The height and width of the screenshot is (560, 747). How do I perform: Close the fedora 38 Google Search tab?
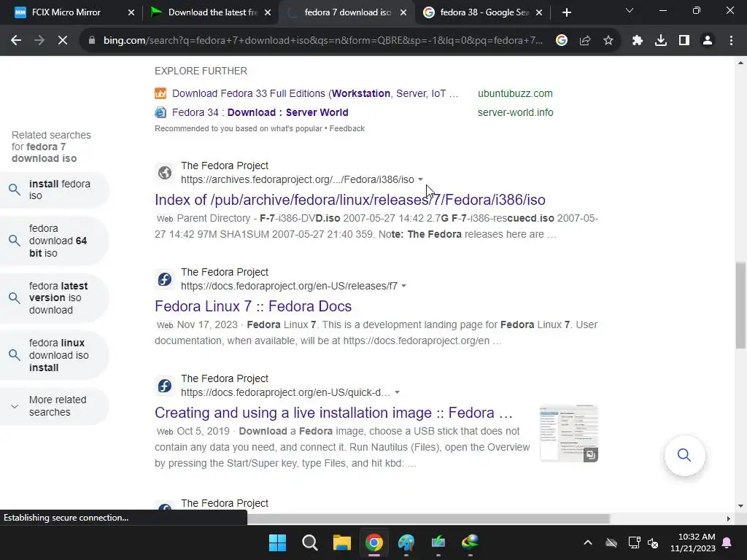[539, 12]
